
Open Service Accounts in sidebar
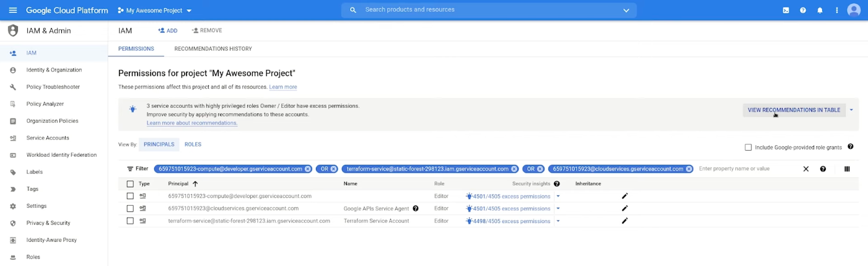[48, 138]
